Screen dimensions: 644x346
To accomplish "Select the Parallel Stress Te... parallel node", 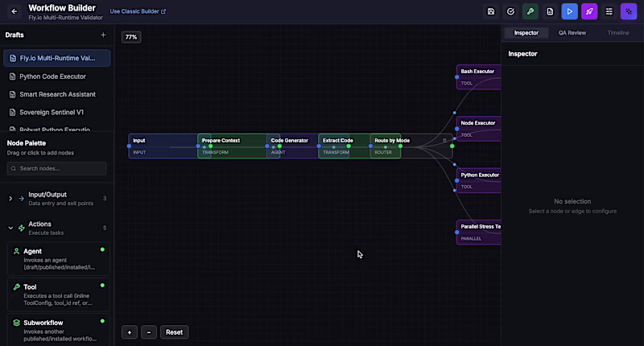I will [x=479, y=232].
